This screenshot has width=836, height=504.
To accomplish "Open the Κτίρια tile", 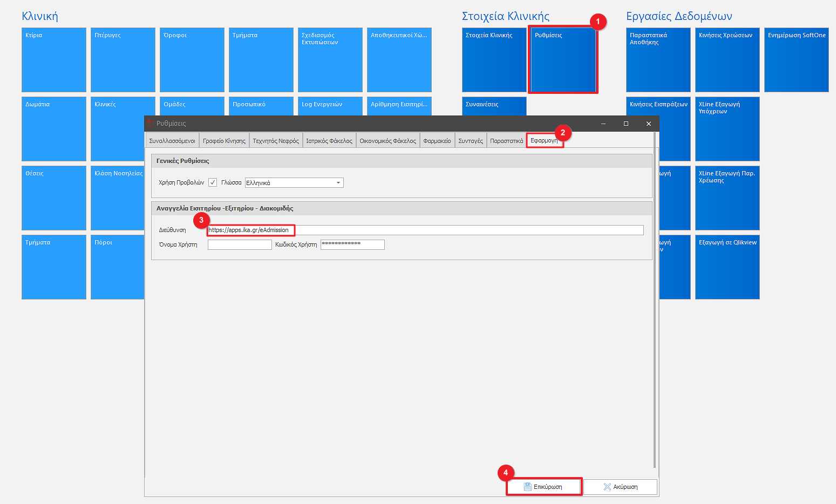I will coord(54,60).
